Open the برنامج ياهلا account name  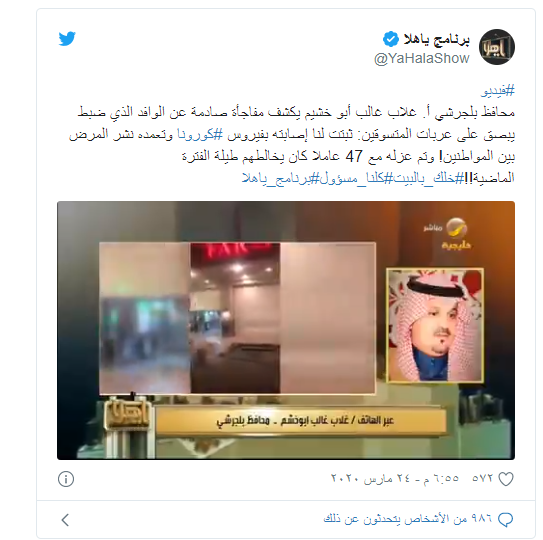[x=436, y=40]
